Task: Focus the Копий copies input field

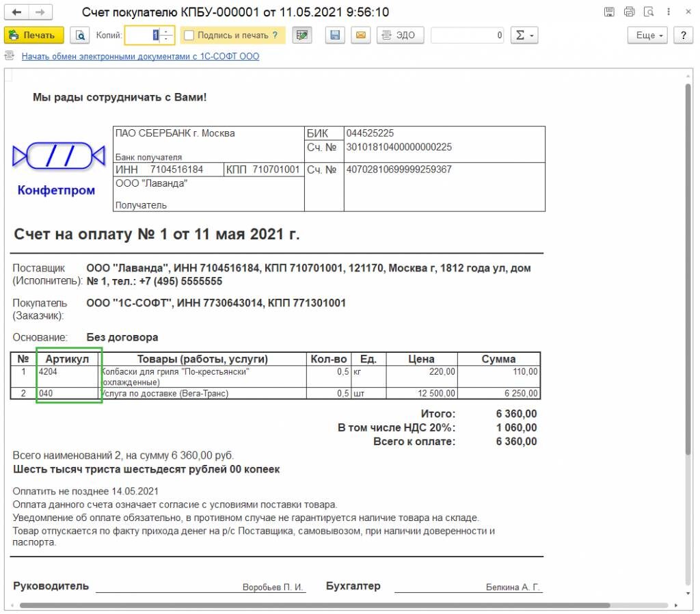Action: tap(142, 36)
